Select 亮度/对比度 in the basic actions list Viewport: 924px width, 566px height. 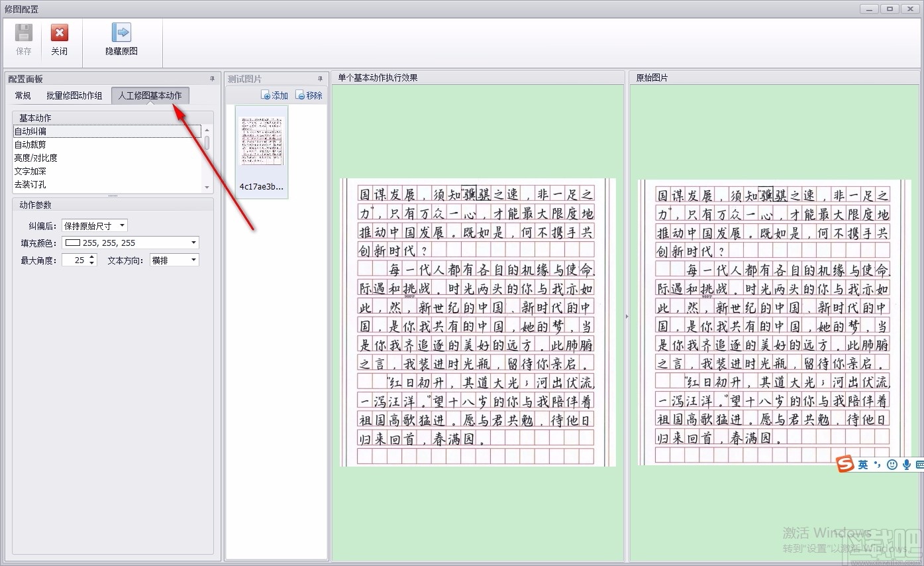pyautogui.click(x=107, y=158)
